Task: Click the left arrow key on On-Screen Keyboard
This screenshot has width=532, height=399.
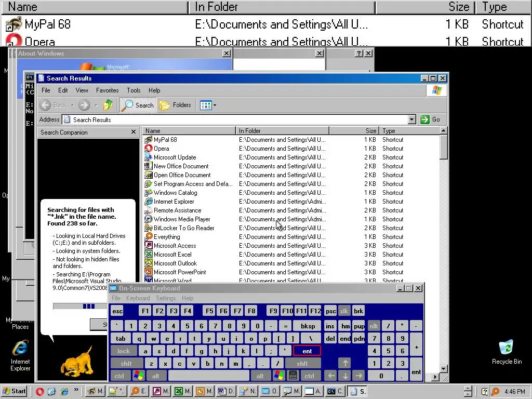Action: pyautogui.click(x=331, y=376)
